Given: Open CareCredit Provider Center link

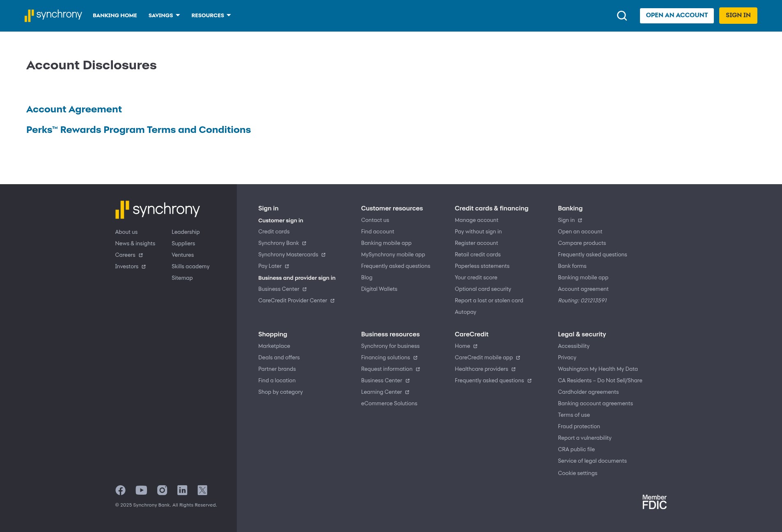Looking at the screenshot, I should pos(296,301).
